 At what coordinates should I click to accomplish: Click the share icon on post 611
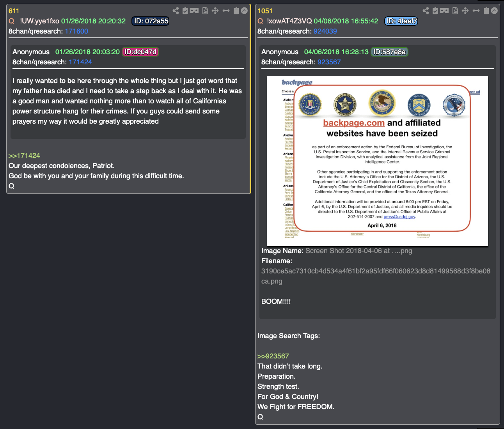point(176,11)
